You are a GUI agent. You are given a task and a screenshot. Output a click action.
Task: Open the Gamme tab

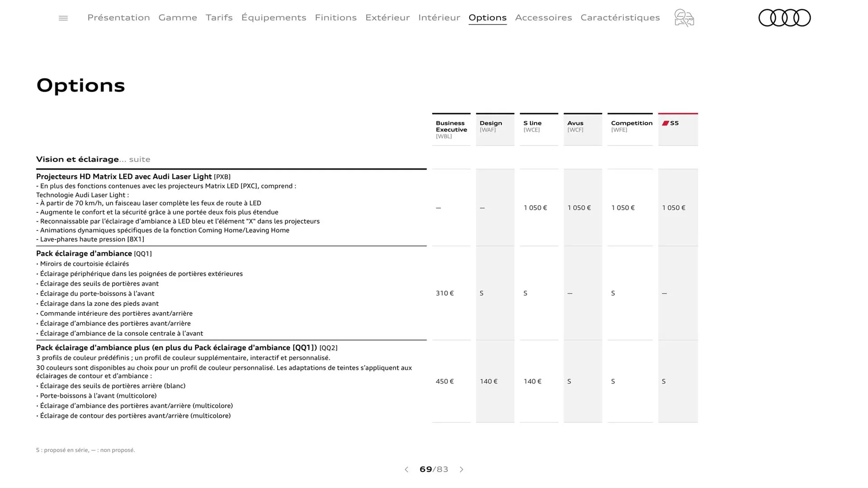(178, 18)
